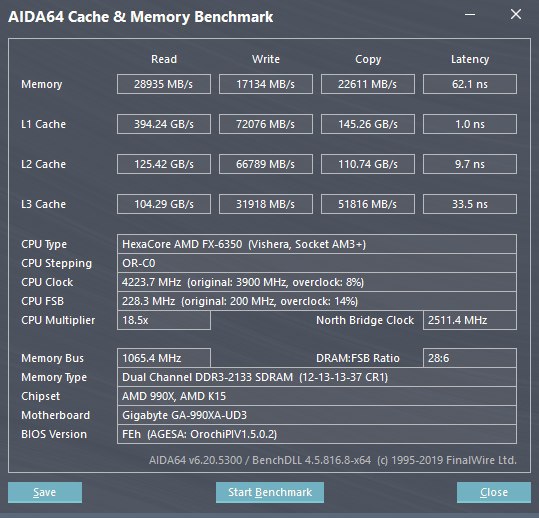Start Benchmark button click
Image resolution: width=539 pixels, height=518 pixels.
270,492
